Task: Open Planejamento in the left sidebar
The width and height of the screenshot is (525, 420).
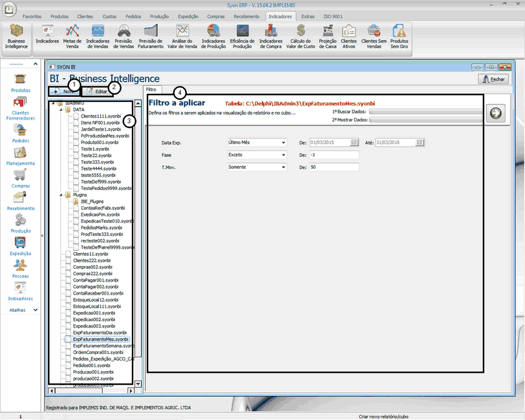Action: 20,156
